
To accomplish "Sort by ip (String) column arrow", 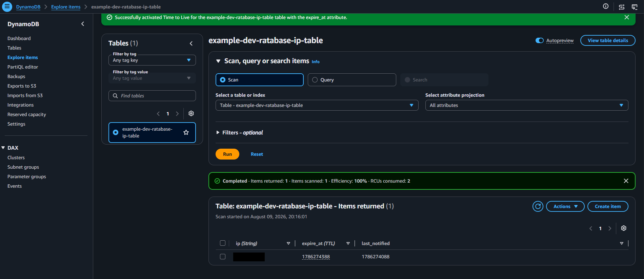I will coord(288,243).
